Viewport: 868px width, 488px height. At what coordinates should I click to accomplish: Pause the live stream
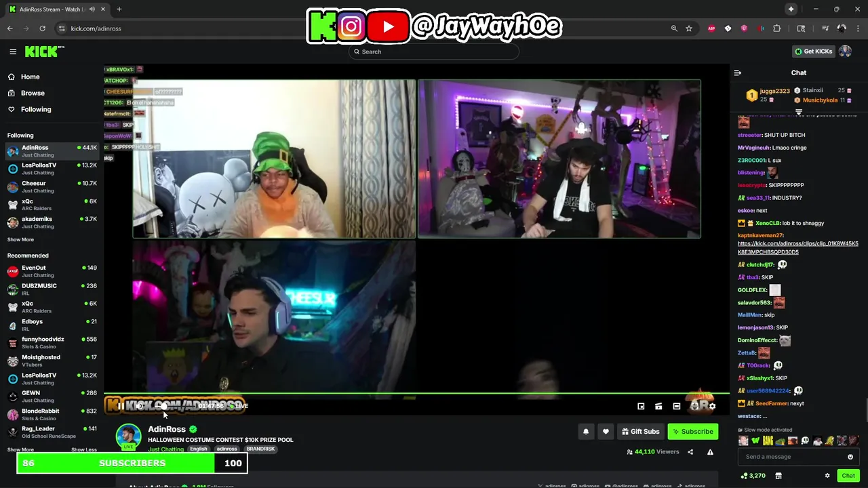click(121, 406)
